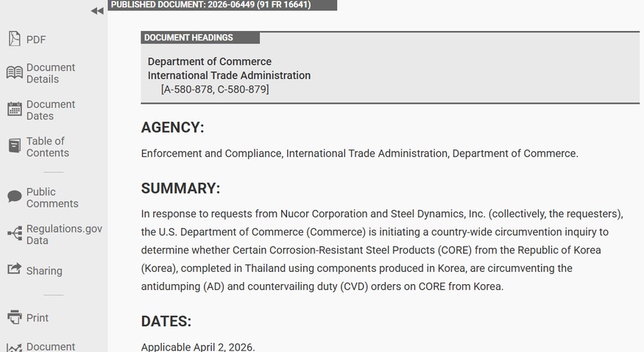
Task: Open Document Dates menu item
Action: click(51, 110)
